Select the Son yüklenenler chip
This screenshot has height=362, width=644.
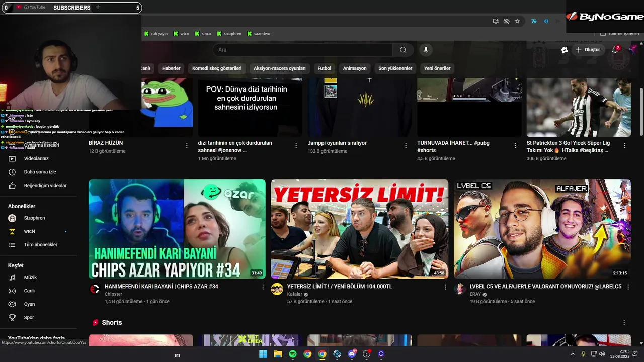coord(395,68)
